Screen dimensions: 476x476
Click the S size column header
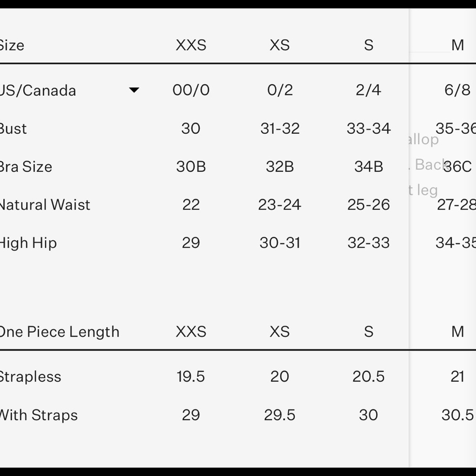(x=368, y=45)
